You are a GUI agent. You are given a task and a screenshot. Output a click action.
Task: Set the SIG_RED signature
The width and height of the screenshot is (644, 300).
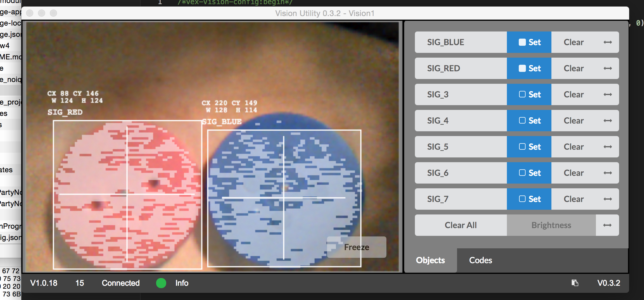point(529,68)
